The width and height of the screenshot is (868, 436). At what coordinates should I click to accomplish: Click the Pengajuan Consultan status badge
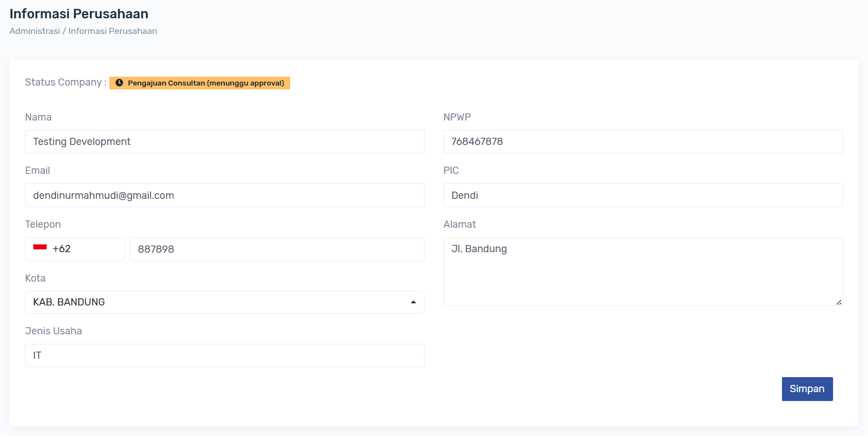tap(205, 83)
